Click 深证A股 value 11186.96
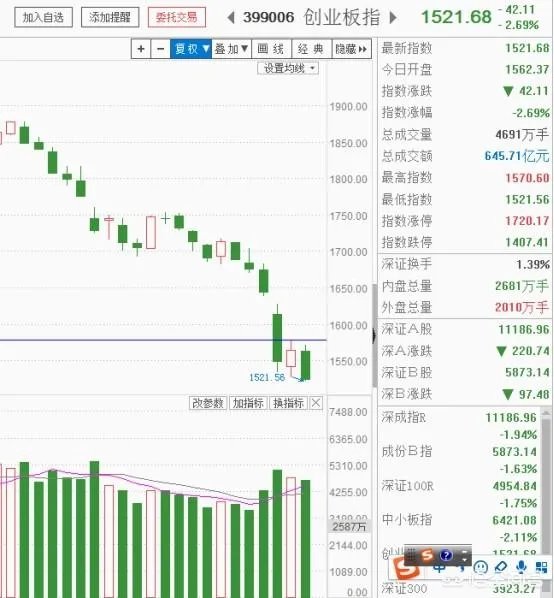The height and width of the screenshot is (598, 554). click(x=524, y=330)
